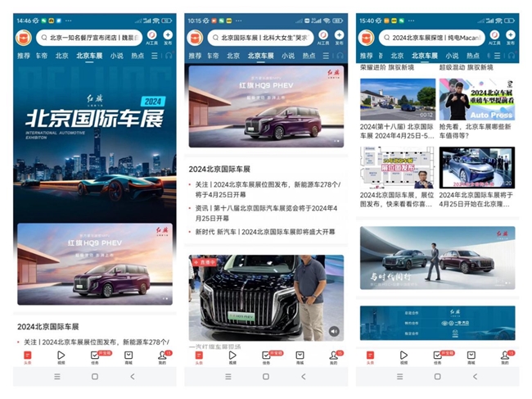532x399 pixels.
Task: Tap the 2024北京国际车展 heading on the 10:15 screen
Action: coord(219,169)
